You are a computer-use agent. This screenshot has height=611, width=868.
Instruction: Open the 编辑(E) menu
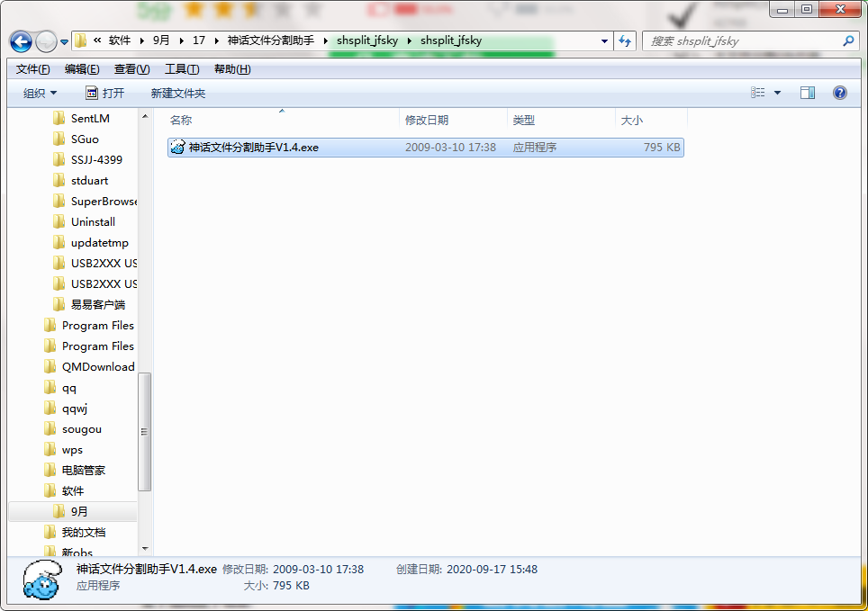82,69
